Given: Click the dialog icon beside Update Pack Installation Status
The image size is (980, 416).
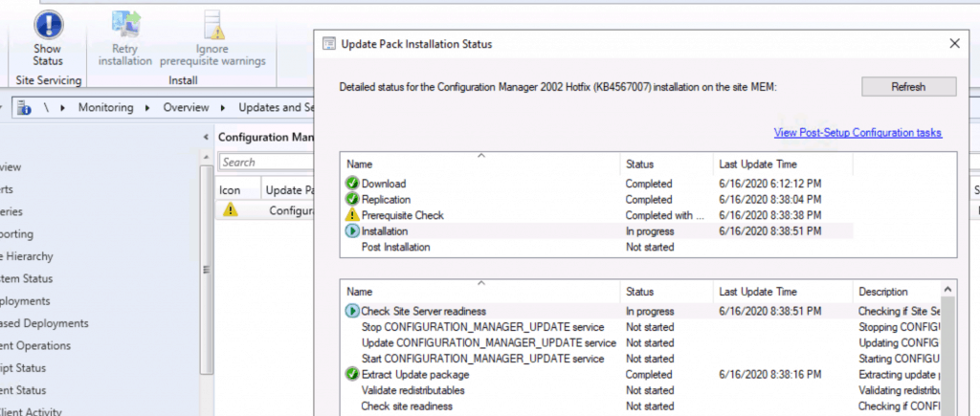Looking at the screenshot, I should tap(328, 44).
